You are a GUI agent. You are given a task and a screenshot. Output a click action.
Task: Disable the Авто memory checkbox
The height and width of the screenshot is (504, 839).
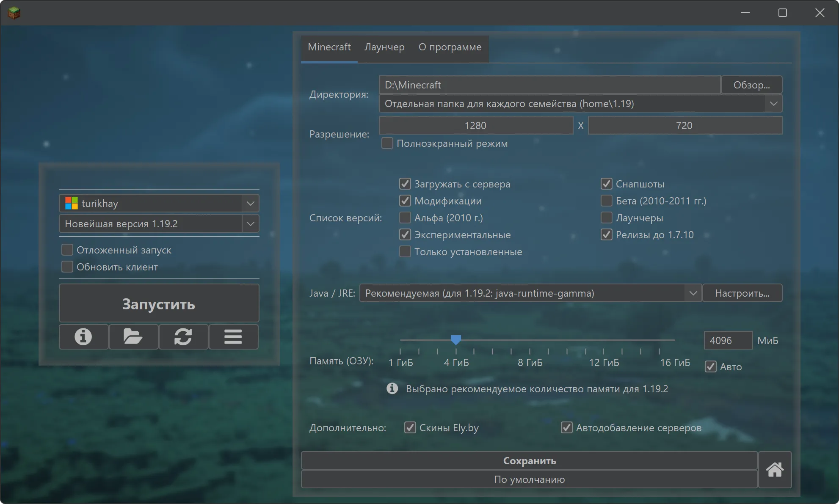710,366
